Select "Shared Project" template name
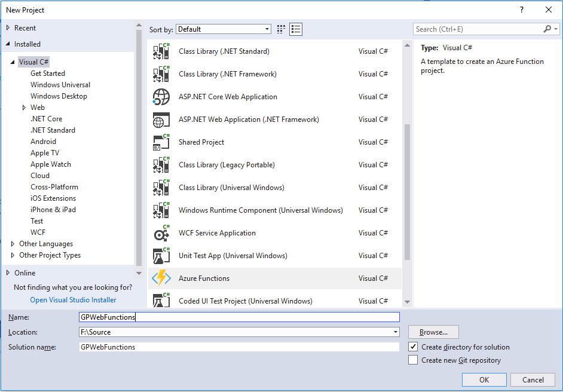 click(x=201, y=142)
